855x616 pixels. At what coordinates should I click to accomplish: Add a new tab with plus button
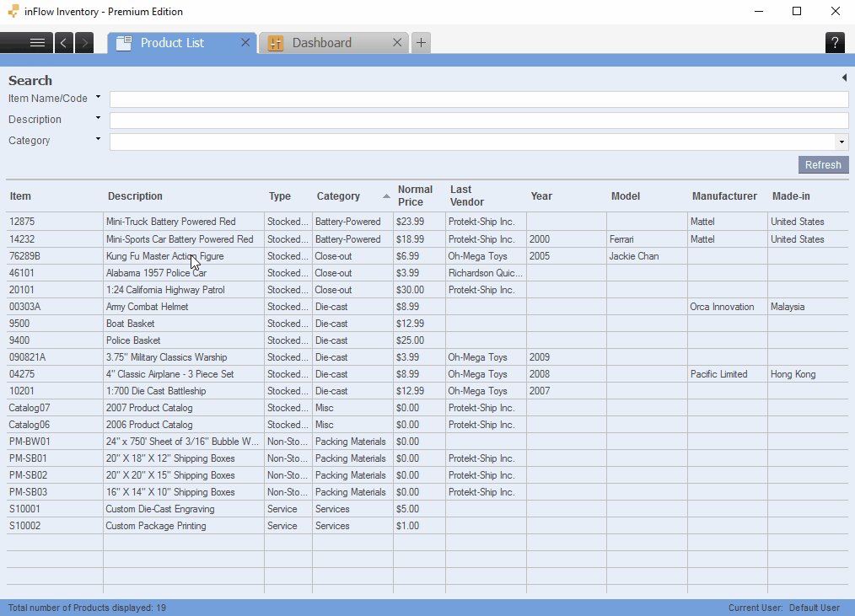[421, 42]
